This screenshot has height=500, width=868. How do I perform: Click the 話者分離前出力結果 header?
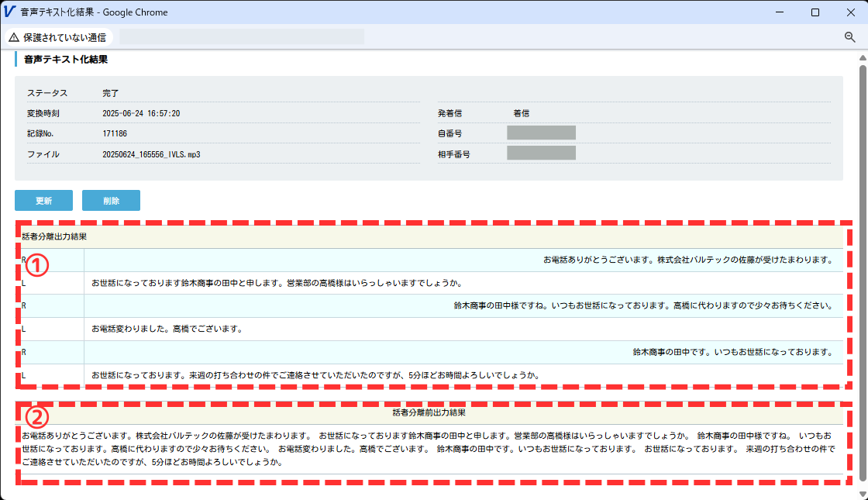tap(429, 412)
